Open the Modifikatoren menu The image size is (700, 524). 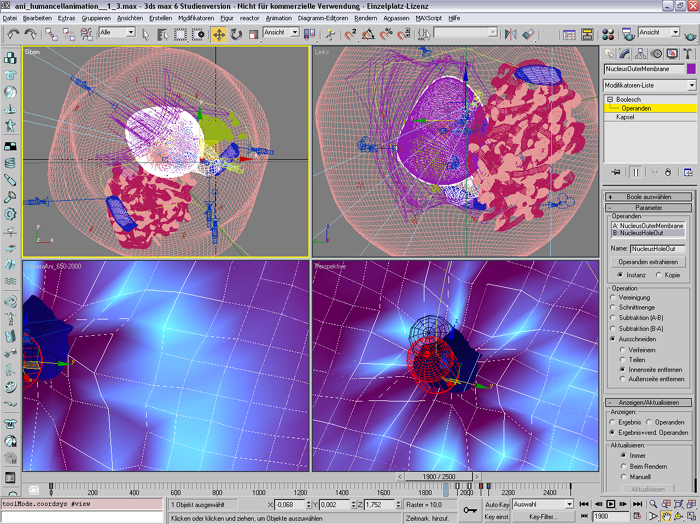coord(194,18)
